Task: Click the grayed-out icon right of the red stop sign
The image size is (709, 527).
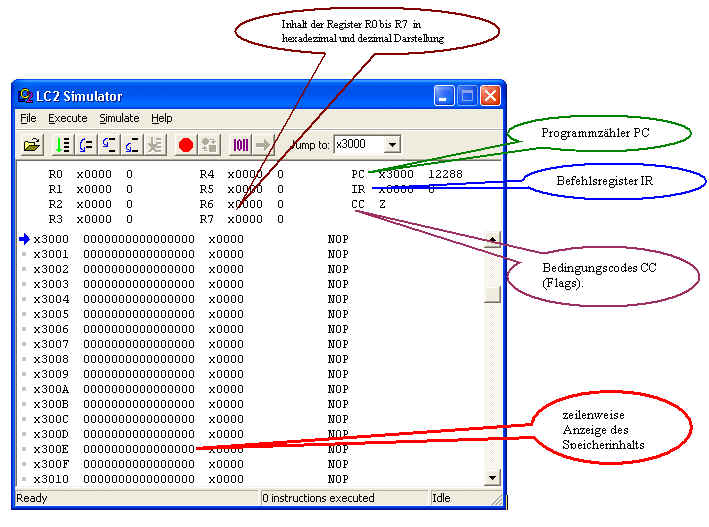Action: click(x=209, y=145)
